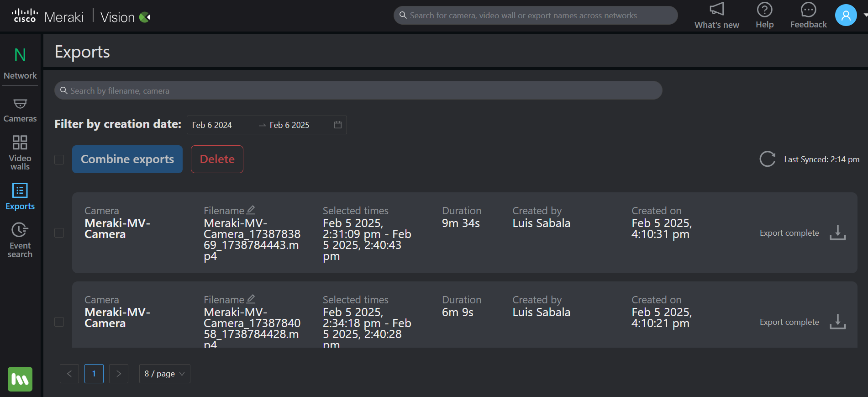Click the Exports page heading

(82, 52)
